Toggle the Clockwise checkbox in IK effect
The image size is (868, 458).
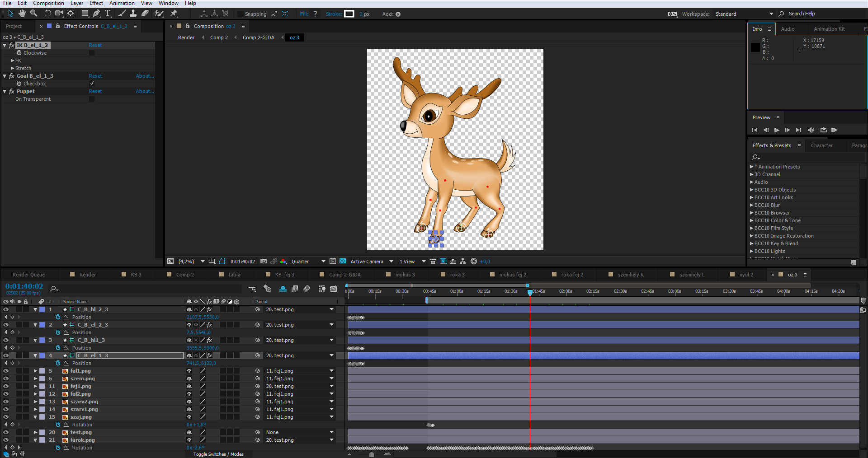pyautogui.click(x=92, y=53)
